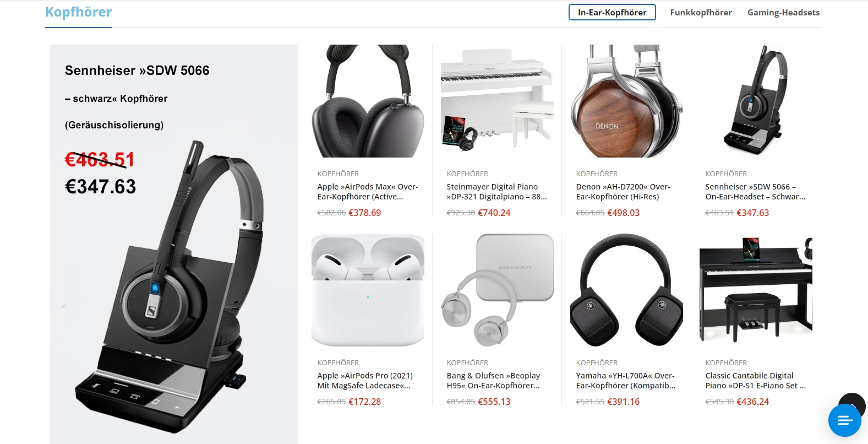Select the Sennheiser SDW 5066 headset thumbnail
Image resolution: width=868 pixels, height=444 pixels.
[x=756, y=101]
